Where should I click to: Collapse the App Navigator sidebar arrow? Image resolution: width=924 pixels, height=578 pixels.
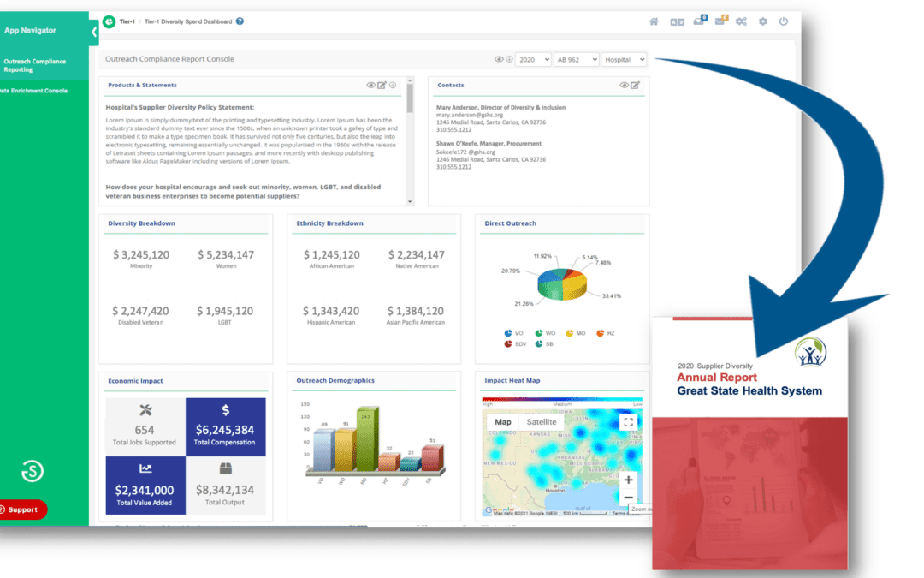click(94, 32)
